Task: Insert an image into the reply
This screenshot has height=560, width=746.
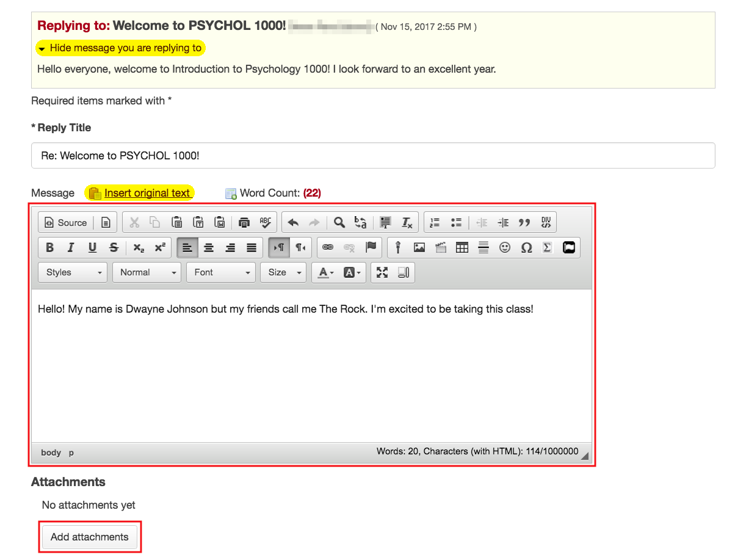Action: click(419, 247)
